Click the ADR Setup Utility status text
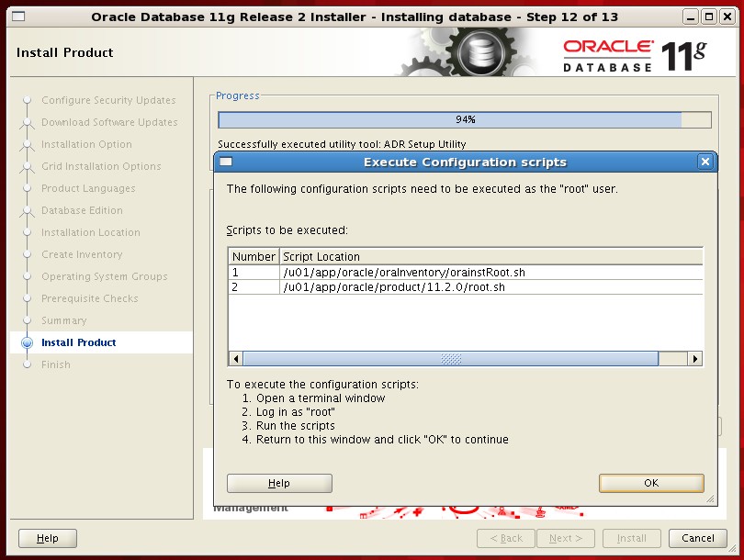Screen dimensions: 744x560 342,144
